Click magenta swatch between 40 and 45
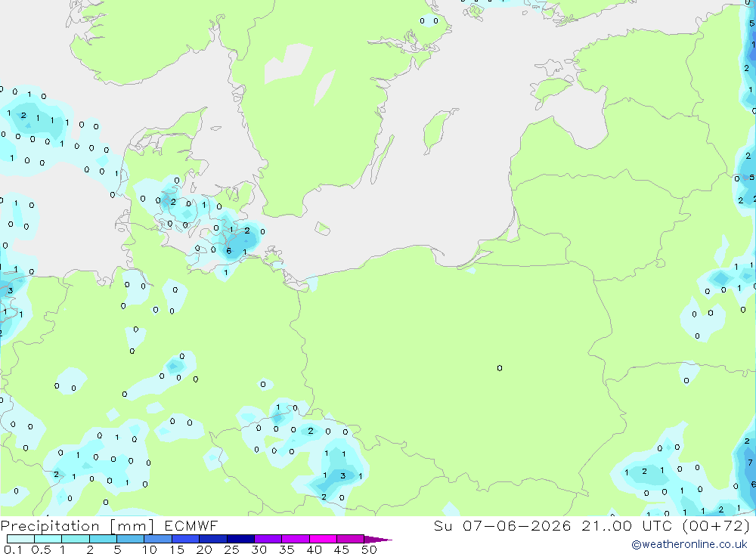 (x=323, y=539)
